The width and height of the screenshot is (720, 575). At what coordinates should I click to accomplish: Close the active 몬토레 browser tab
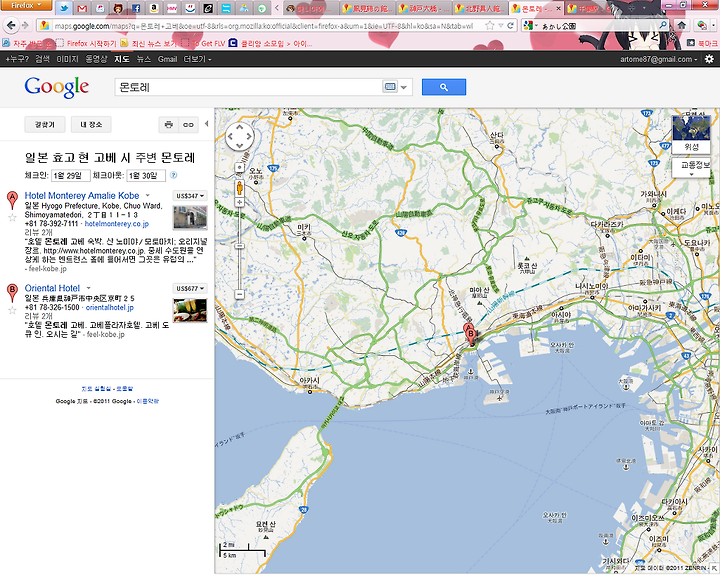point(558,8)
